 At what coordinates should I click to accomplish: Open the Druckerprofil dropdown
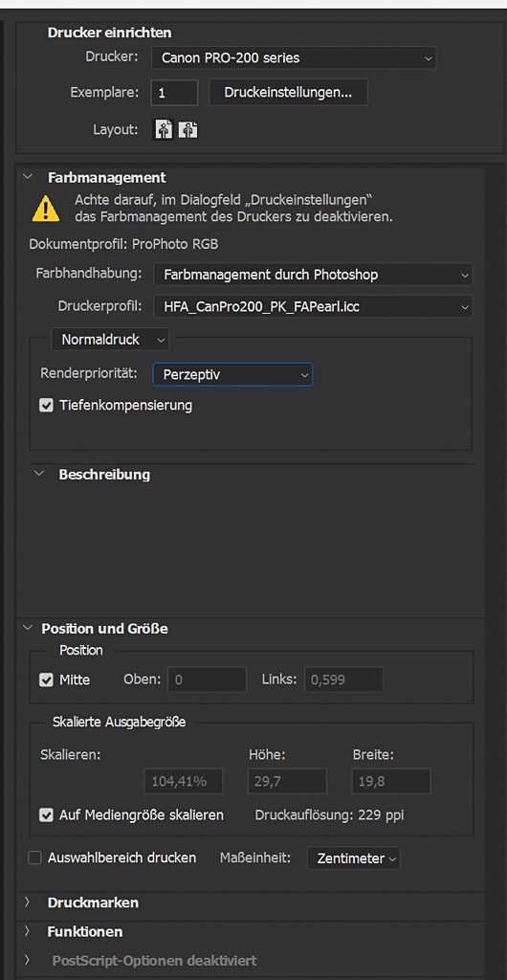click(313, 307)
